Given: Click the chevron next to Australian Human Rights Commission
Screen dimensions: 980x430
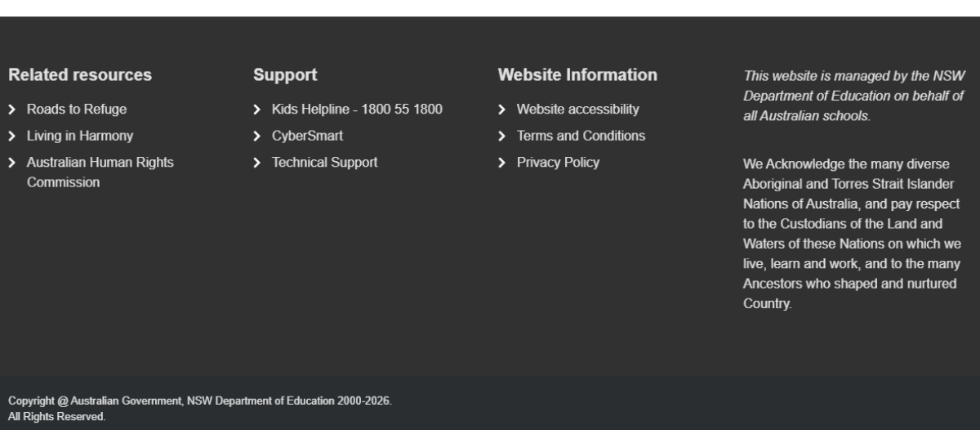Looking at the screenshot, I should pyautogui.click(x=12, y=163).
